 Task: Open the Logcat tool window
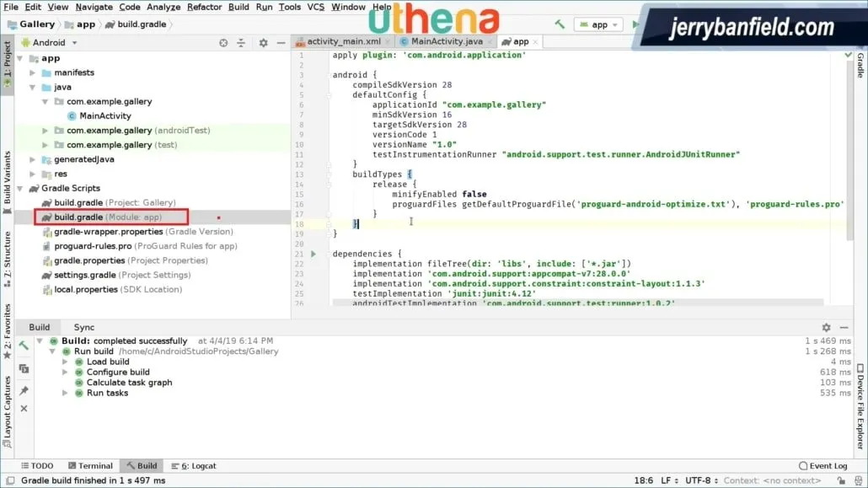tap(194, 466)
